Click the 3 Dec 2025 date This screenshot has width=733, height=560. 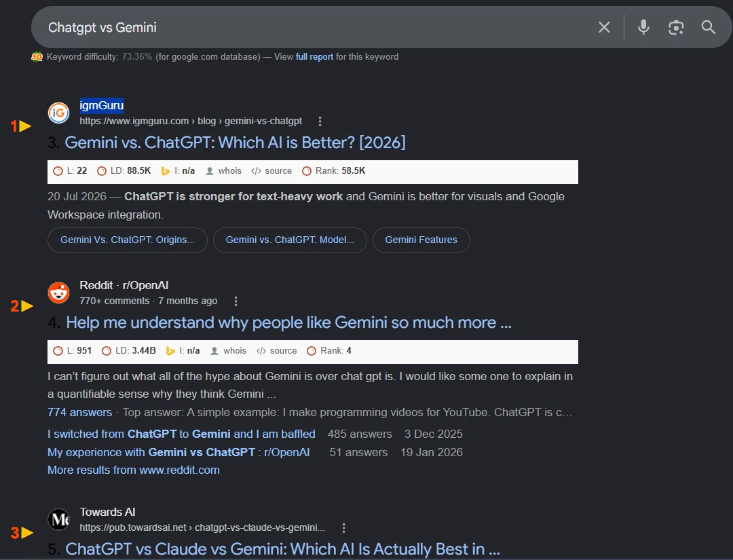pos(433,434)
